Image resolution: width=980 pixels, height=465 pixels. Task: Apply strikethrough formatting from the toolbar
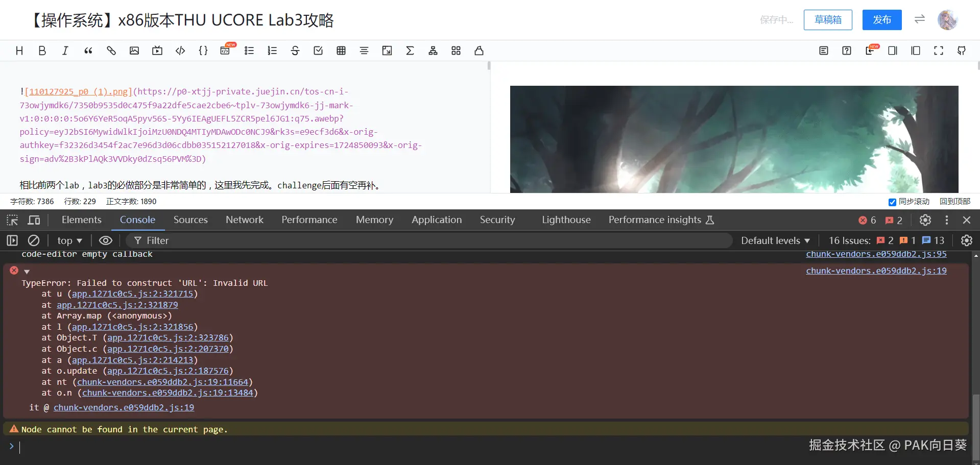click(x=295, y=51)
